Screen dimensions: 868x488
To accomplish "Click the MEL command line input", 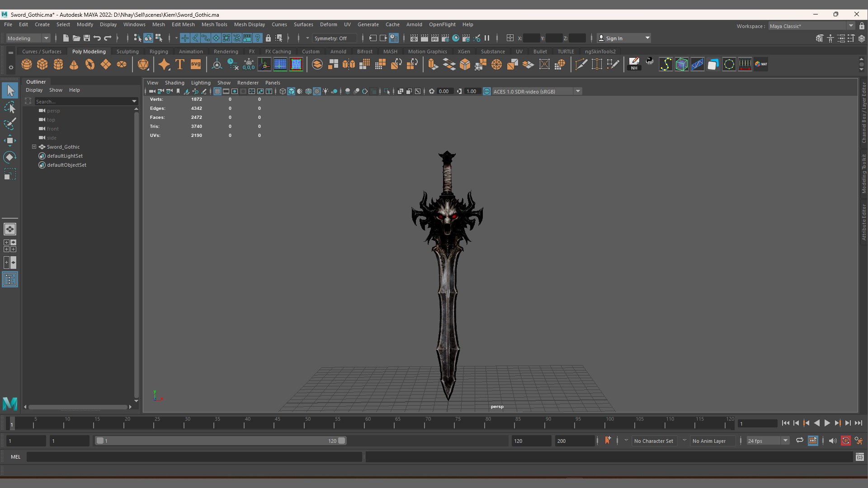I will point(194,457).
